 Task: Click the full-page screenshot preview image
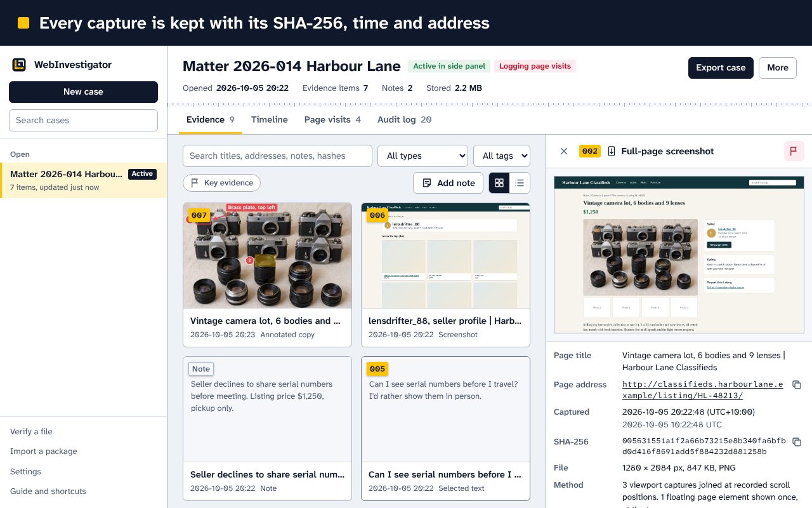[679, 255]
